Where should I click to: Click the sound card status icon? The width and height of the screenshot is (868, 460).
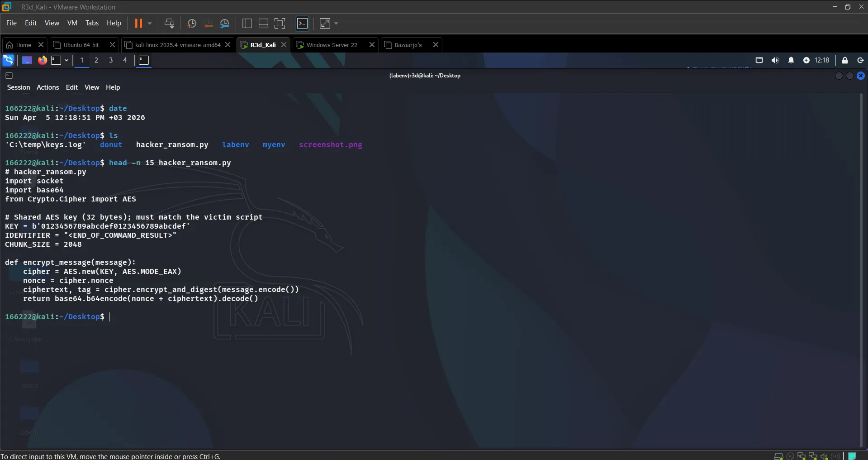(824, 456)
